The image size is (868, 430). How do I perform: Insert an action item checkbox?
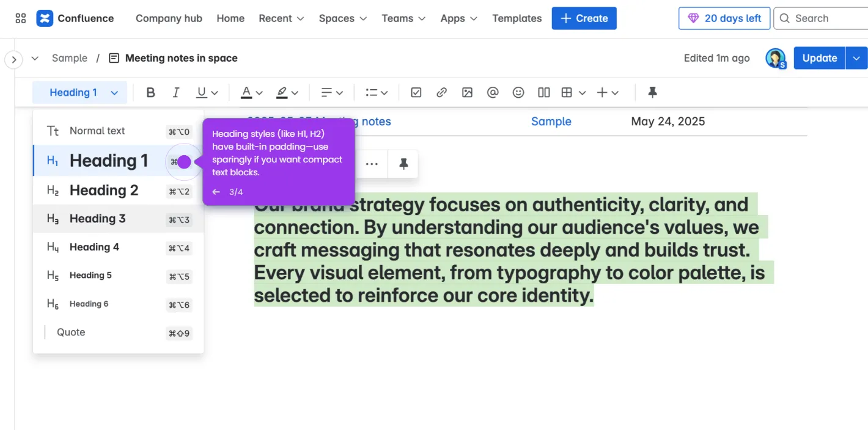416,93
